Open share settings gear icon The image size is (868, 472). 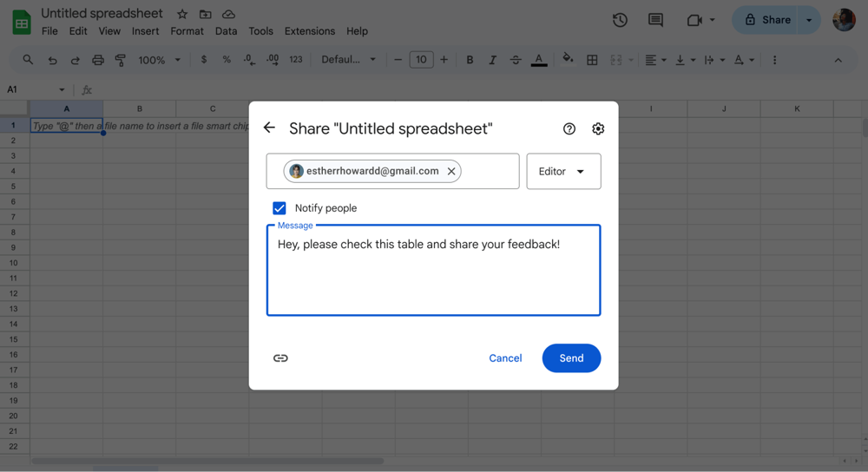[x=598, y=128]
